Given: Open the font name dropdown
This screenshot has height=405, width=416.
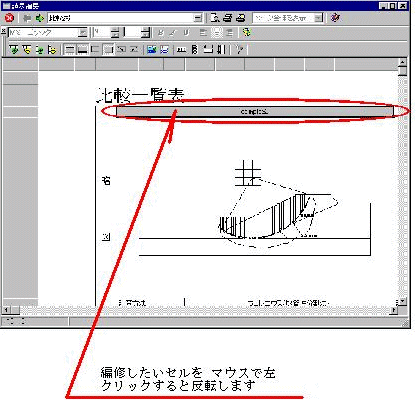Looking at the screenshot, I should pos(82,33).
